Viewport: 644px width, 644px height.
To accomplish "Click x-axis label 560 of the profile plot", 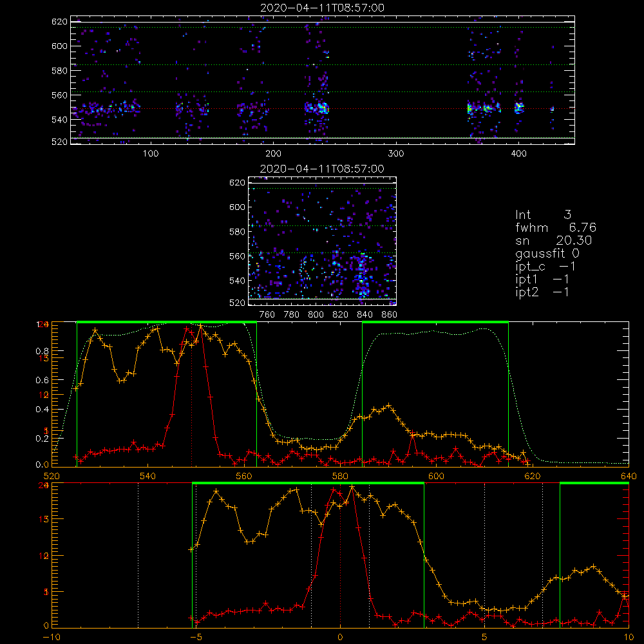I will pyautogui.click(x=244, y=477).
